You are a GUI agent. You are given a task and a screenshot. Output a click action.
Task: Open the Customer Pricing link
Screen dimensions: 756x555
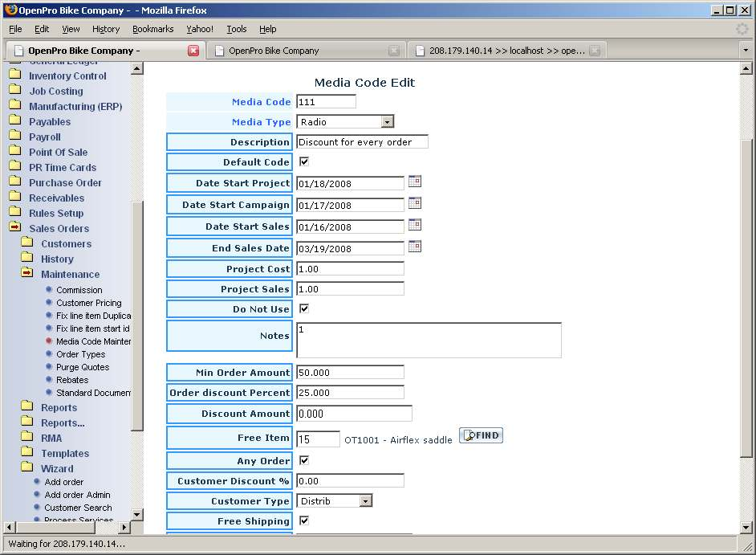click(x=88, y=303)
